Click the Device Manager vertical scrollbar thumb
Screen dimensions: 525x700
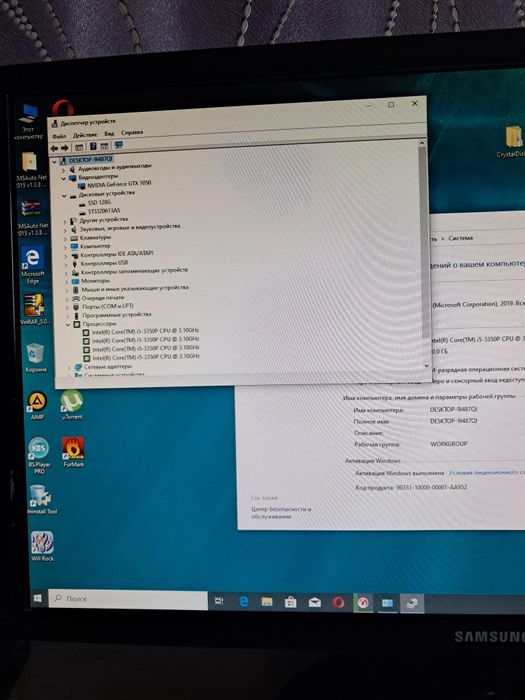[x=424, y=241]
